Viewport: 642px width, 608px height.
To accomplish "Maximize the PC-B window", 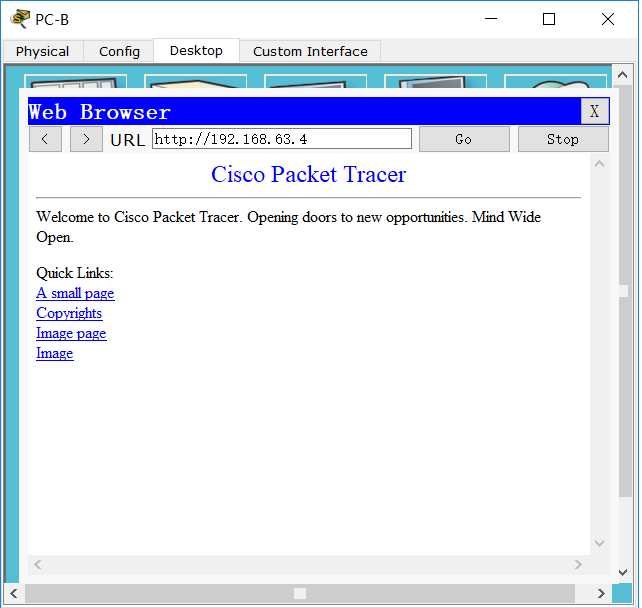I will tap(549, 19).
